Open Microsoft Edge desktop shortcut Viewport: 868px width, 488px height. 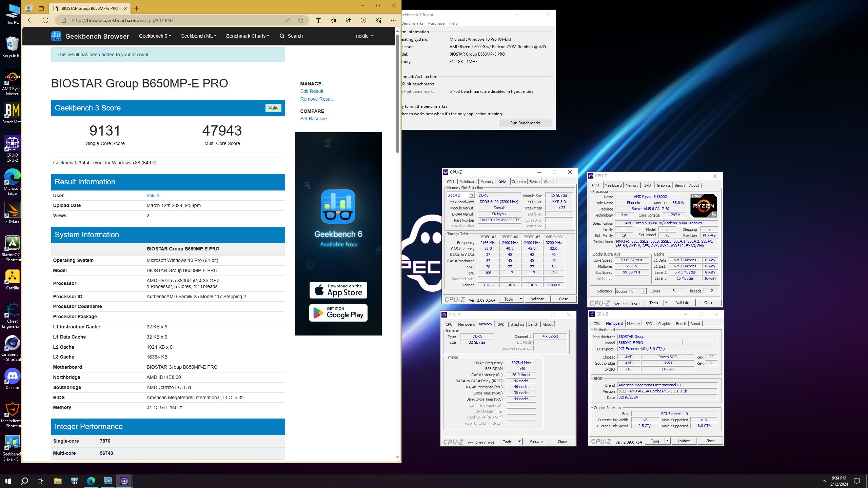pyautogui.click(x=12, y=182)
